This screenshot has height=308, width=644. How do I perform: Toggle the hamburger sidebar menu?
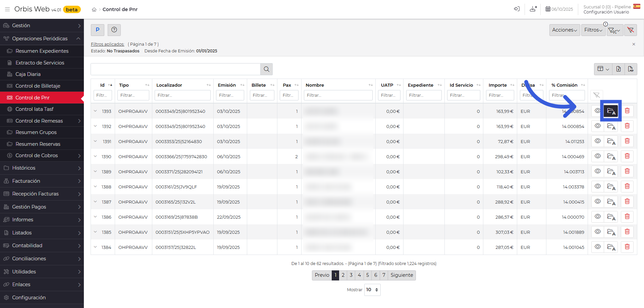(7, 9)
